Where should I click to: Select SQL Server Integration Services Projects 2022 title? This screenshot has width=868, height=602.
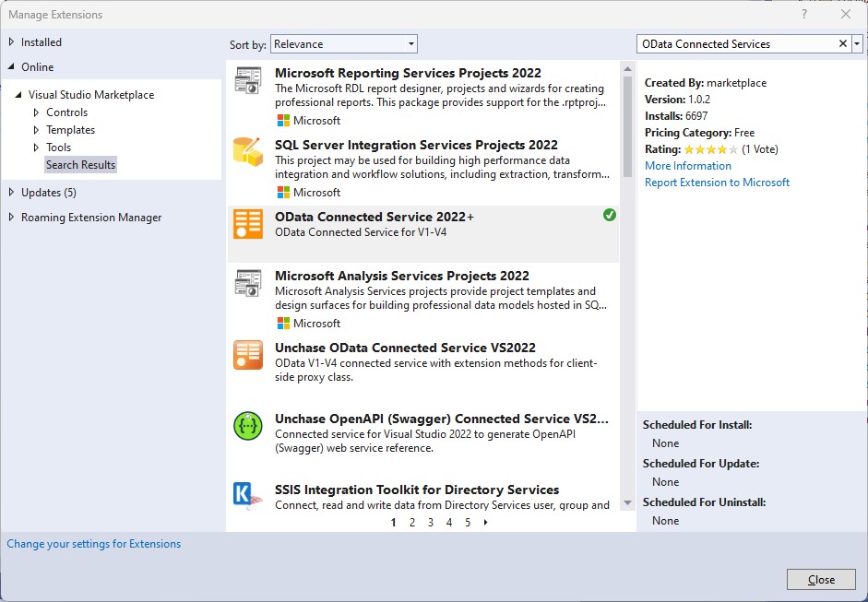click(x=416, y=145)
